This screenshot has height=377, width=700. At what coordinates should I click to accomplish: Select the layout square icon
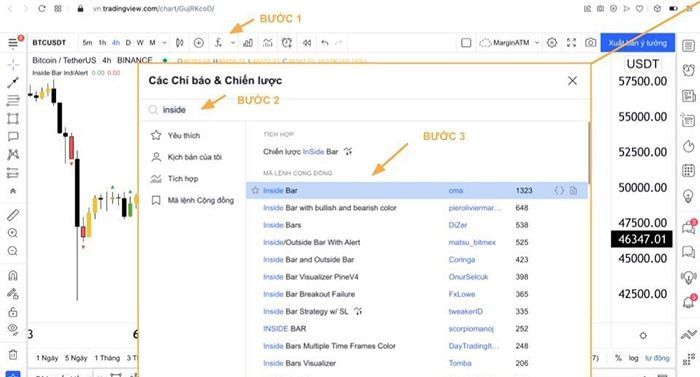pos(466,43)
